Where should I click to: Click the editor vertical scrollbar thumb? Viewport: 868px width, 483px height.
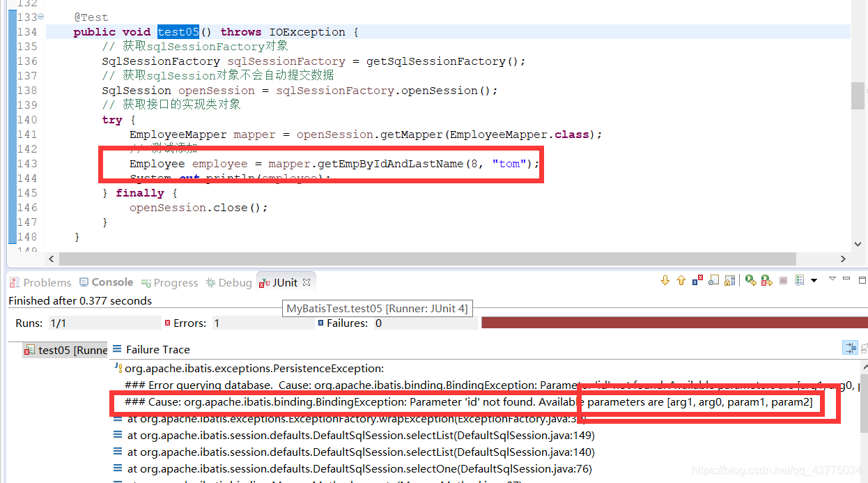coord(858,96)
